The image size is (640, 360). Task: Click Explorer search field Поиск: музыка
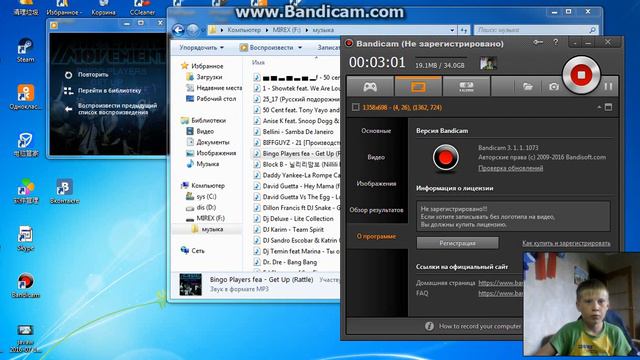(x=536, y=30)
